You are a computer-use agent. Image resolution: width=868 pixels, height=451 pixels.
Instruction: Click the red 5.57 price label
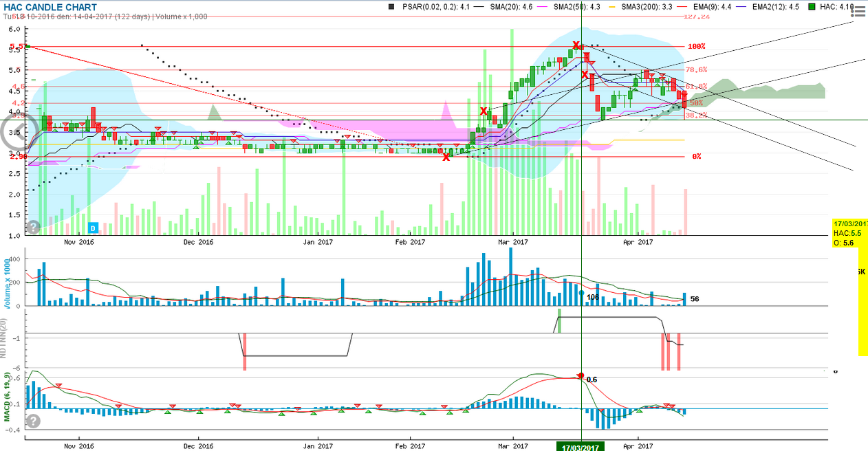(19, 47)
